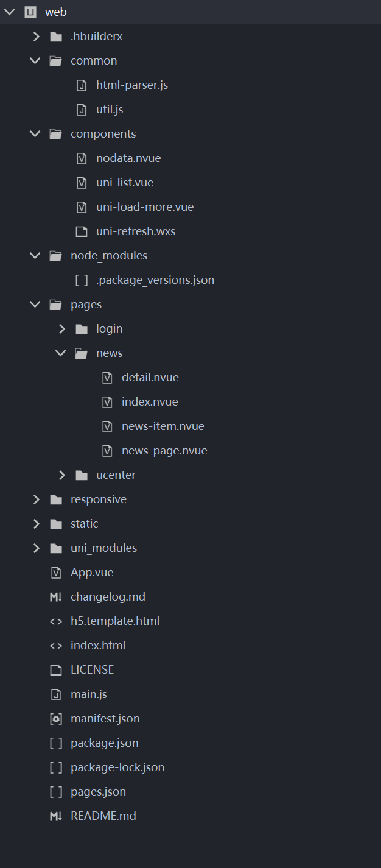Select news-page.nvue in the tree

point(164,451)
